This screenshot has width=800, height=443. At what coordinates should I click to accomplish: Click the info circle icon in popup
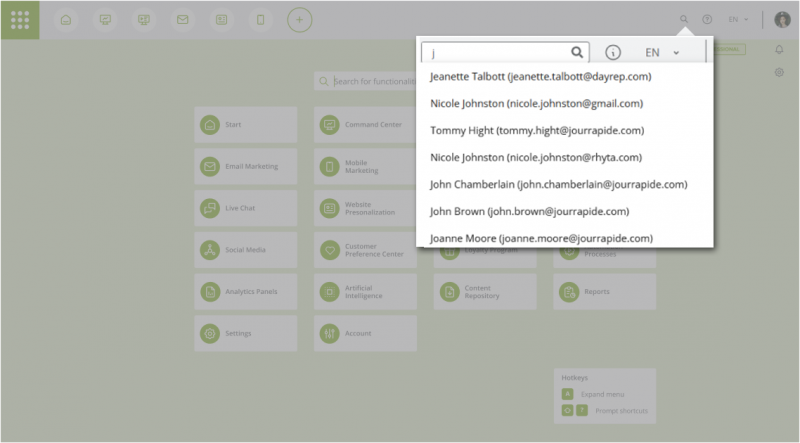click(x=613, y=52)
